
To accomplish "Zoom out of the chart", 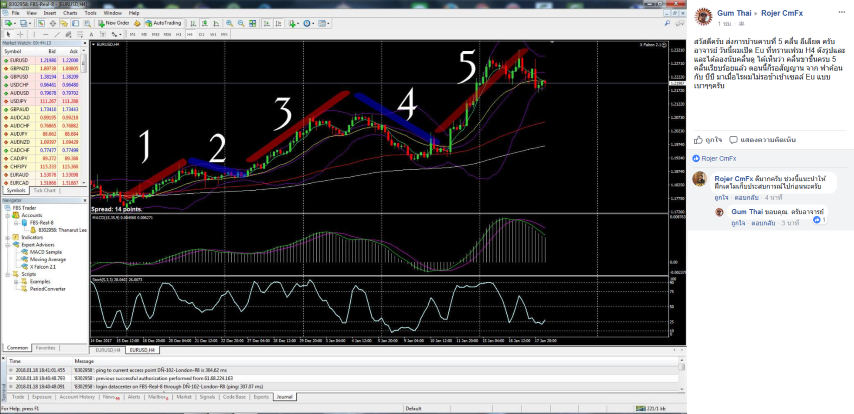I will (241, 23).
